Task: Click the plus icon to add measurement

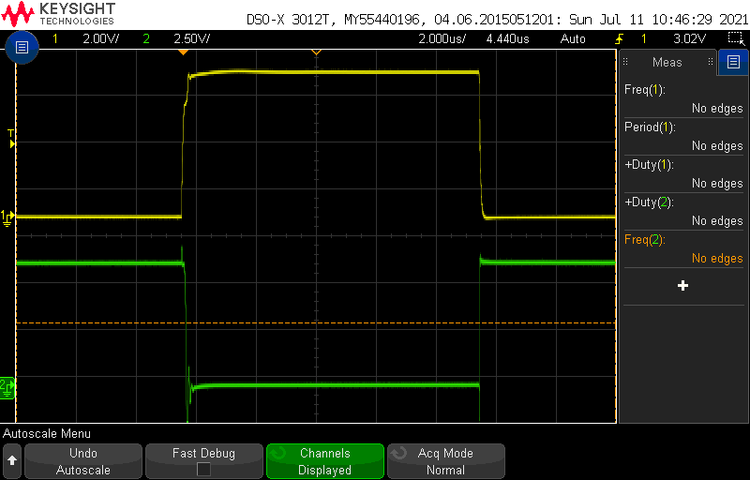Action: (683, 286)
